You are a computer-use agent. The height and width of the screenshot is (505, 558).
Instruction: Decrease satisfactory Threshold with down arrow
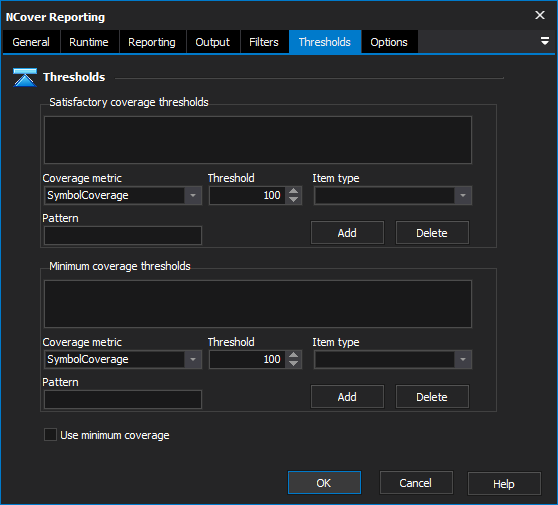point(294,200)
